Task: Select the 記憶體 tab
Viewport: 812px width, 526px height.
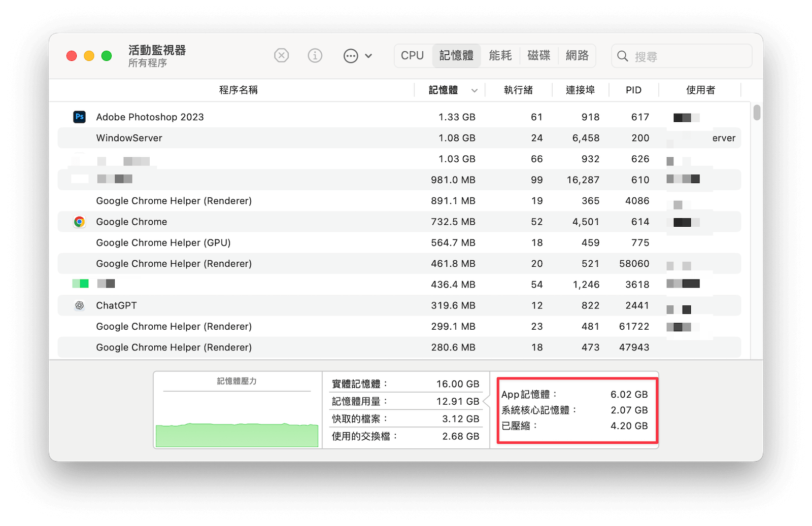Action: click(456, 55)
